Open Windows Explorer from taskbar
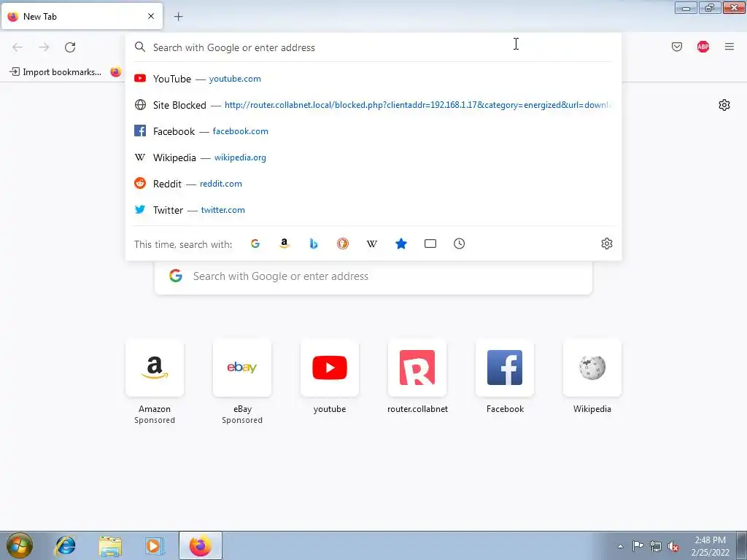747x560 pixels. tap(110, 545)
